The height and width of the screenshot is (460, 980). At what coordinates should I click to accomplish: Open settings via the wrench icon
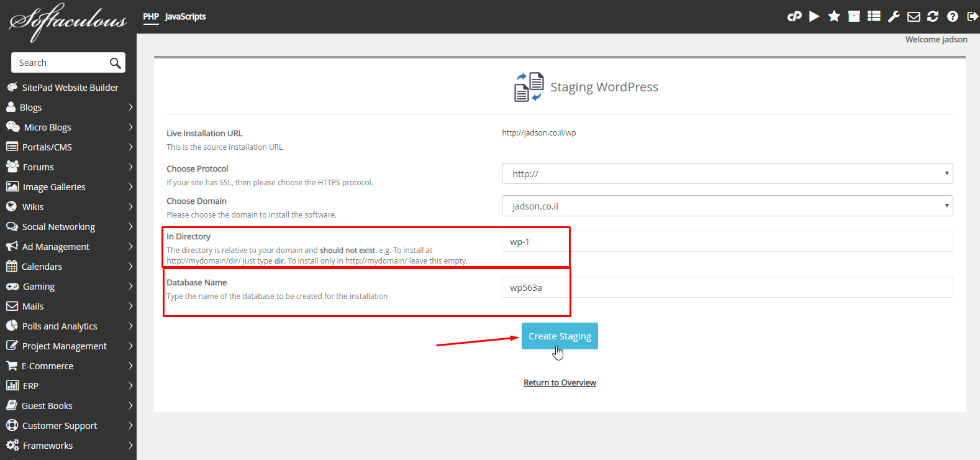point(894,16)
